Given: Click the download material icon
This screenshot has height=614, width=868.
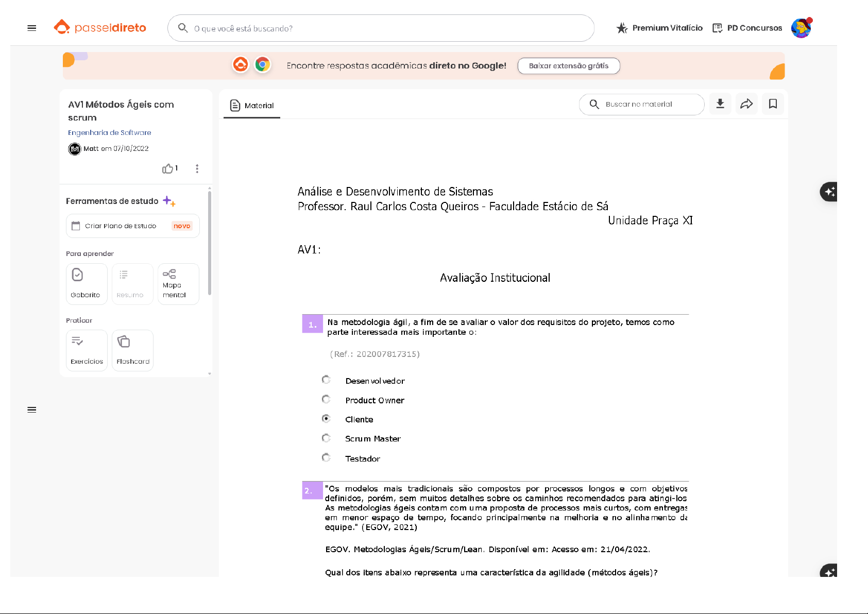Looking at the screenshot, I should coord(720,104).
